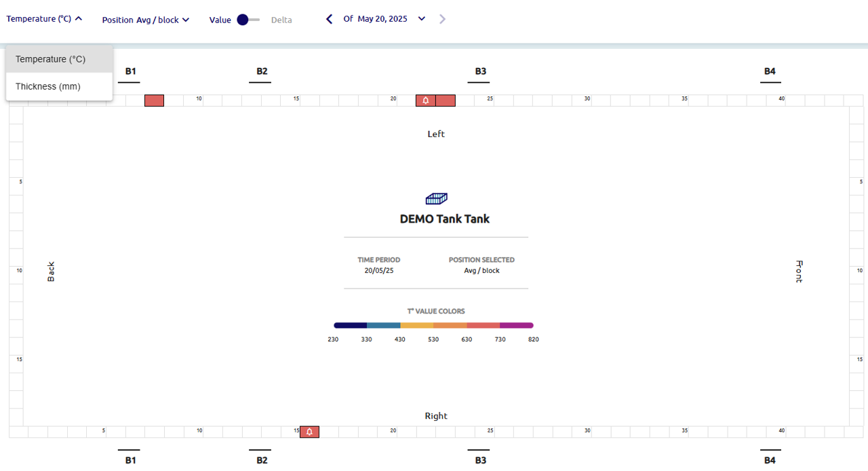Choose Thickness (mm) from the open menu

coord(59,86)
